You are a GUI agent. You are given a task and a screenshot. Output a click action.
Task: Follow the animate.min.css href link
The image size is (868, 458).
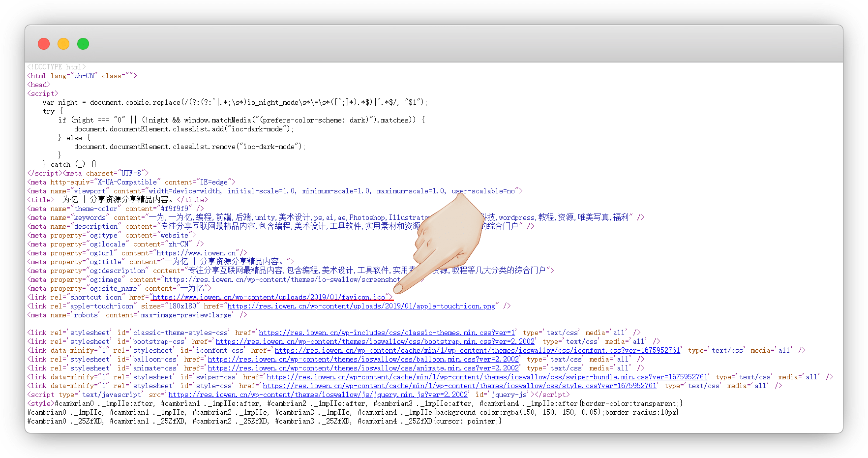tap(363, 368)
